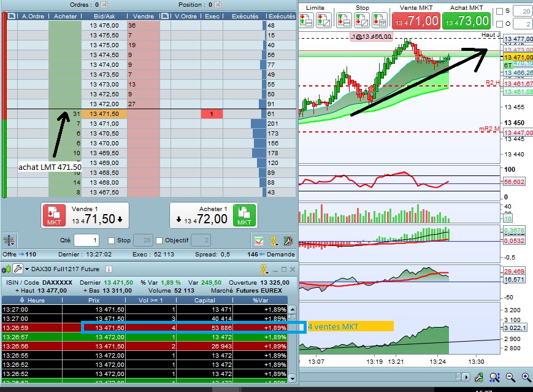Click Objectif value field showing 2

[x=201, y=240]
